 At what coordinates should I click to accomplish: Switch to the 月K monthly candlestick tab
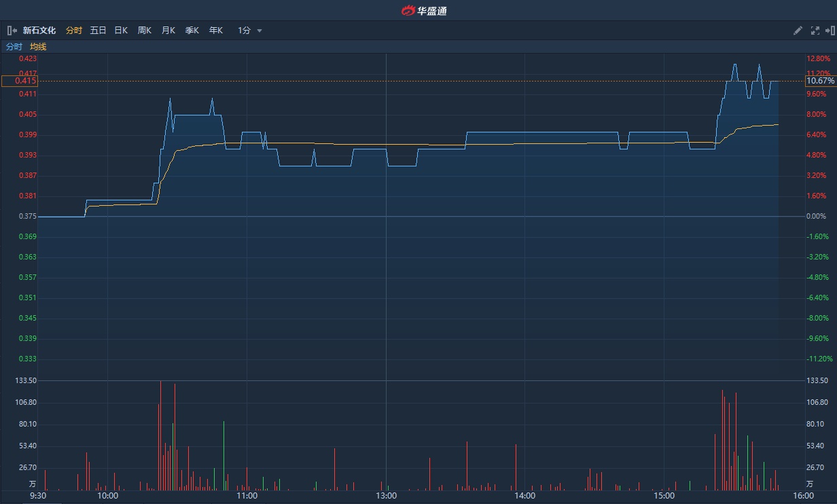[168, 31]
